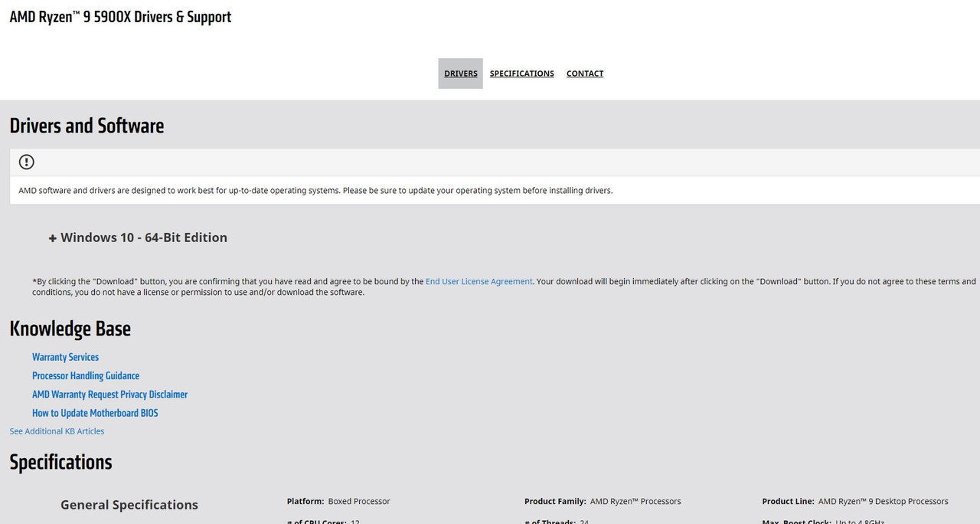Click Product Family AMD Ryzen Processors text

(603, 501)
